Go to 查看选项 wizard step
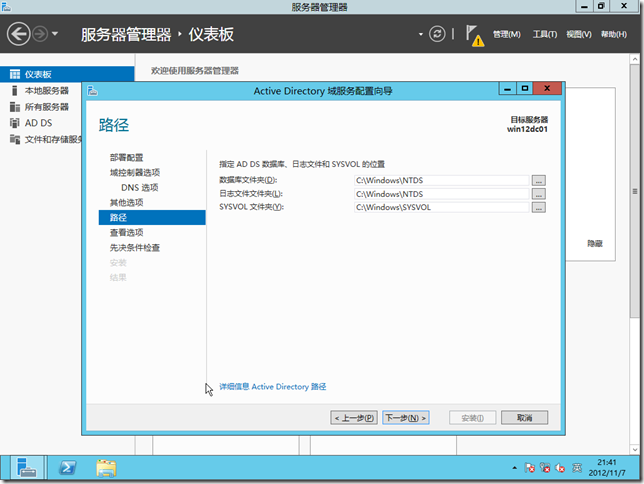 [x=126, y=233]
